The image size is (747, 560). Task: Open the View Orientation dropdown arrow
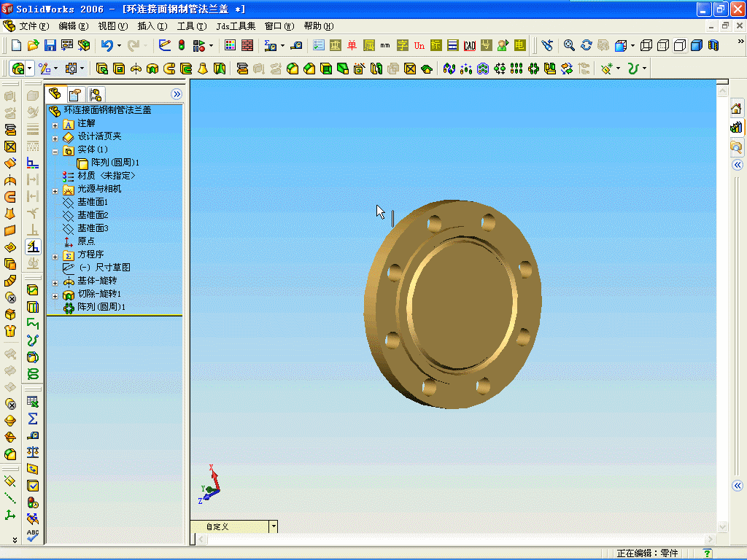[x=632, y=46]
